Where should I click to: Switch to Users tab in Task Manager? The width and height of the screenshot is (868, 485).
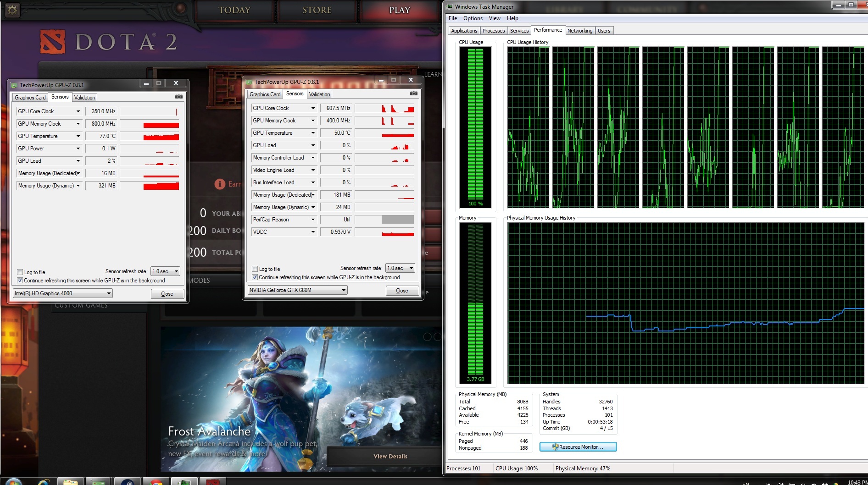pyautogui.click(x=604, y=31)
